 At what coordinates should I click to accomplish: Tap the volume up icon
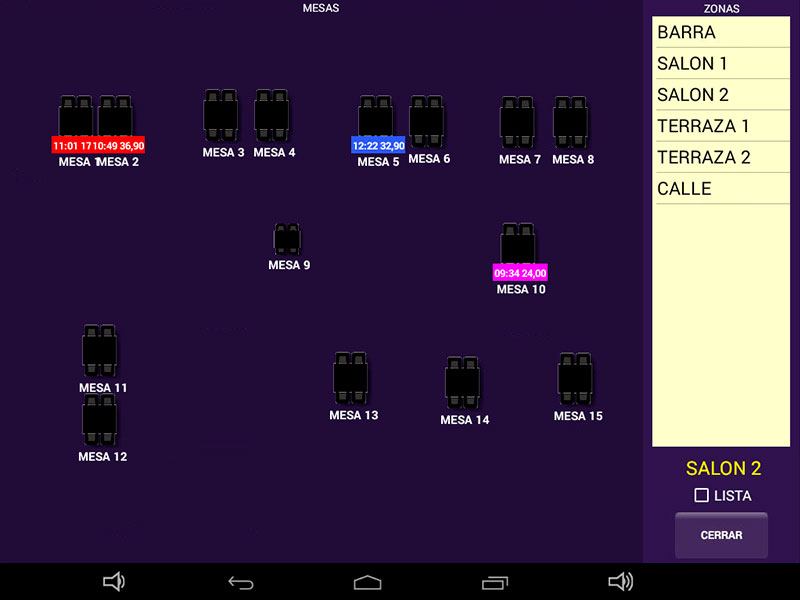621,582
